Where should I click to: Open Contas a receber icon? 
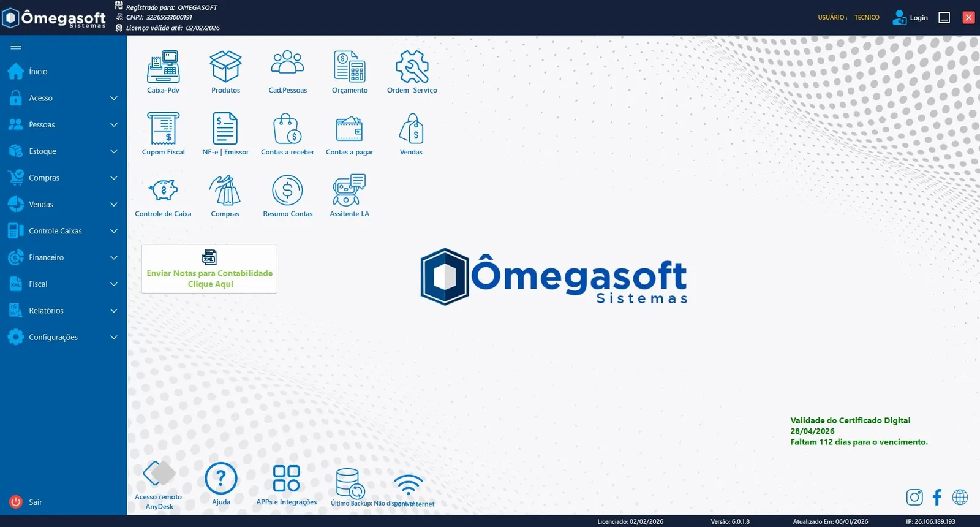coord(287,128)
